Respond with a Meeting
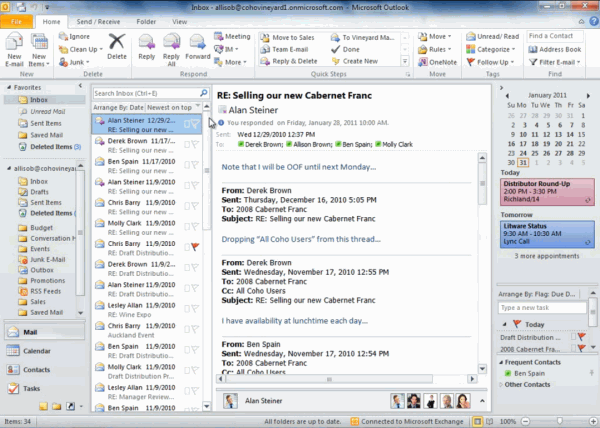The width and height of the screenshot is (600, 428). (232, 37)
